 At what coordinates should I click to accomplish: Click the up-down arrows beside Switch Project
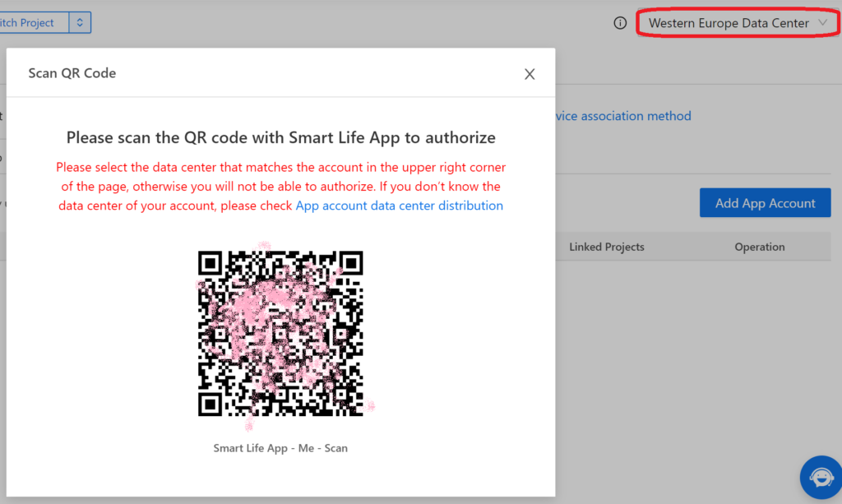[79, 23]
